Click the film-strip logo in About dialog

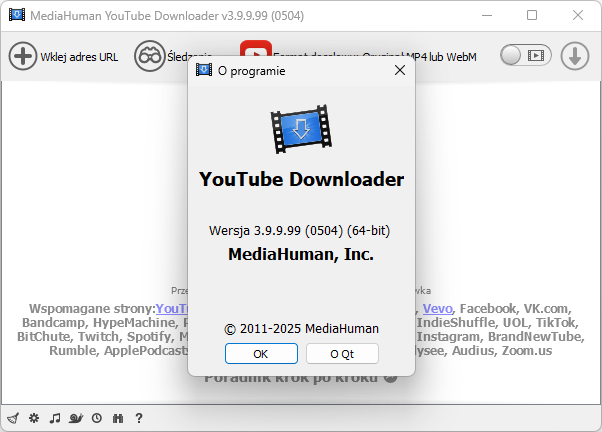click(x=301, y=129)
